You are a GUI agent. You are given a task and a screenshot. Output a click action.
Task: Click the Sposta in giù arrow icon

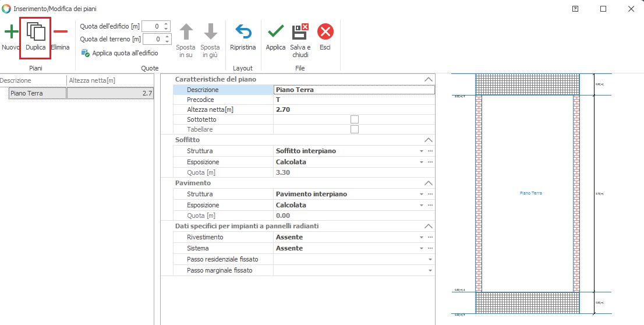(x=210, y=32)
